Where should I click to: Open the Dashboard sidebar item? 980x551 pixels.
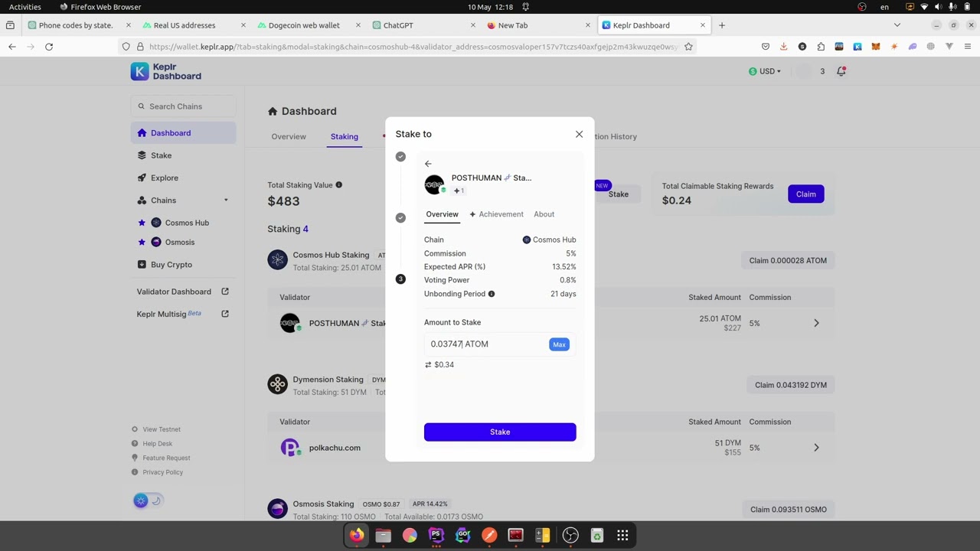pos(183,133)
